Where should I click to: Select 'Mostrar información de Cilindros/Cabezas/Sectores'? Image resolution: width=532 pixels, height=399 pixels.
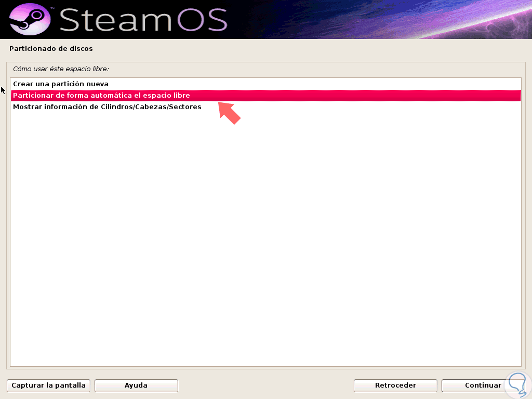[265, 107]
